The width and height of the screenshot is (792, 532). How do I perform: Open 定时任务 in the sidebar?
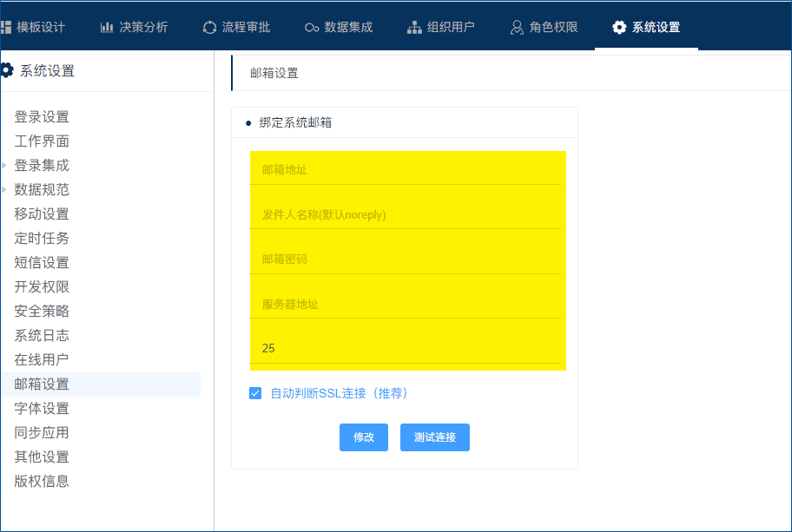(x=42, y=238)
